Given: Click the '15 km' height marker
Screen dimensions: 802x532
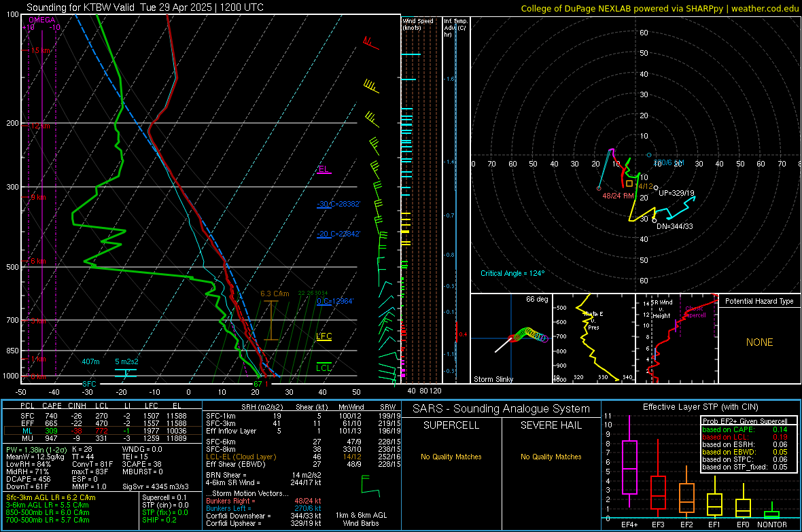Looking at the screenshot, I should pos(41,50).
